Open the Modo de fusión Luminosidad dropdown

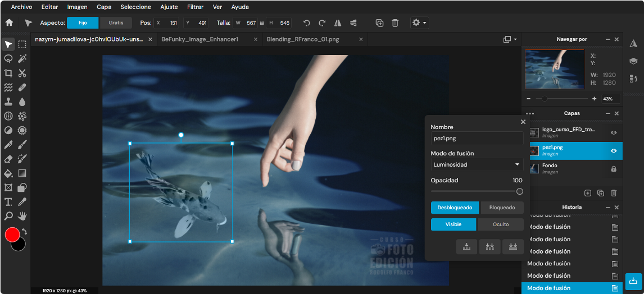(x=477, y=165)
